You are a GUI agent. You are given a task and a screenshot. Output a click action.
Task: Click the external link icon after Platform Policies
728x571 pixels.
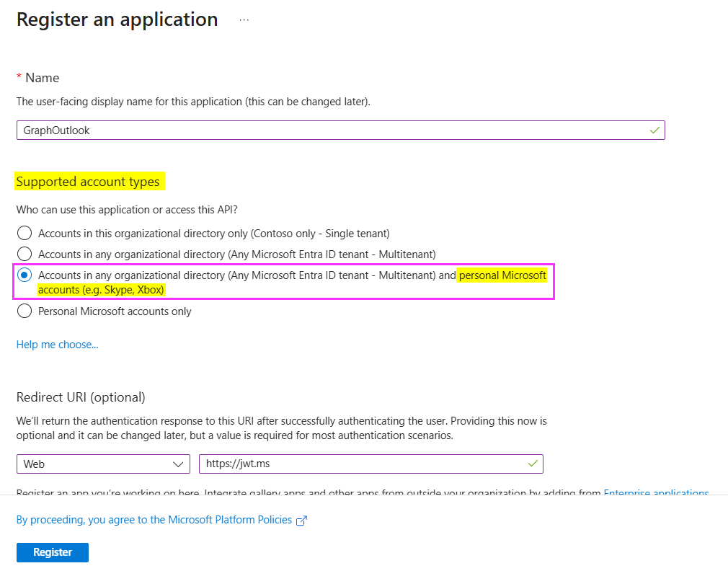tap(302, 521)
